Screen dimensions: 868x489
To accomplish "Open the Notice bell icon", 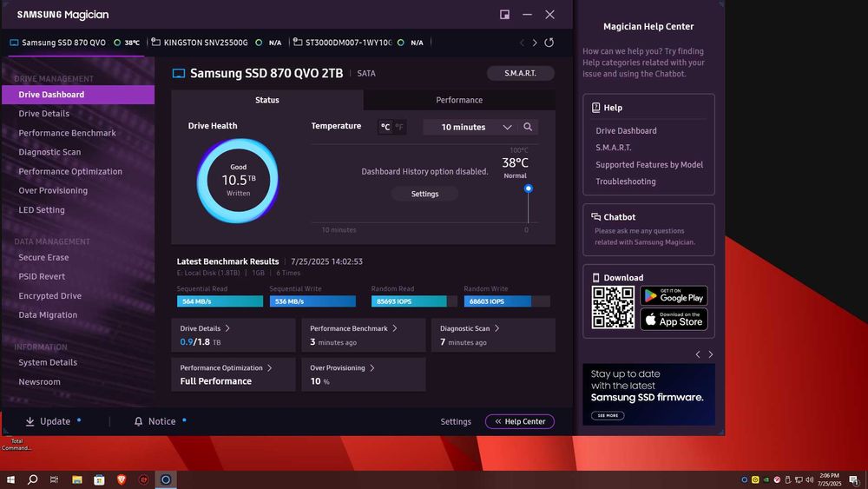I will tap(138, 421).
